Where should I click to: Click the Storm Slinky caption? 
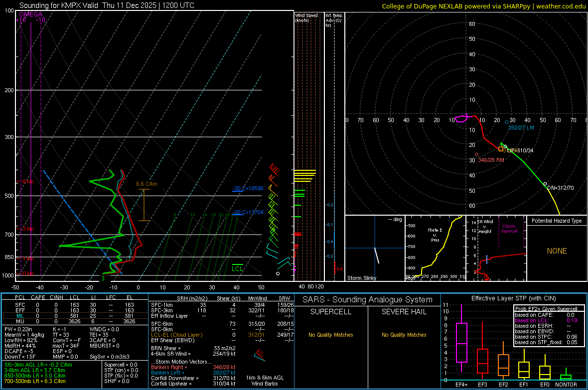click(361, 278)
